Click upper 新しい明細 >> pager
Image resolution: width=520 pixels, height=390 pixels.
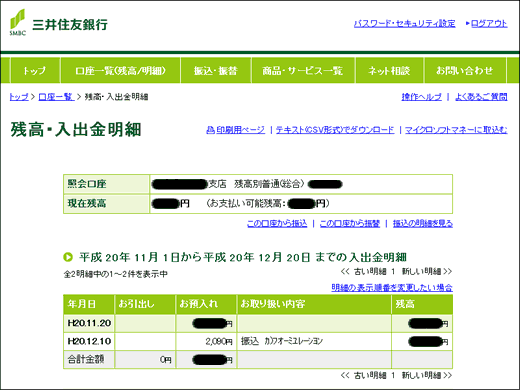pos(427,272)
